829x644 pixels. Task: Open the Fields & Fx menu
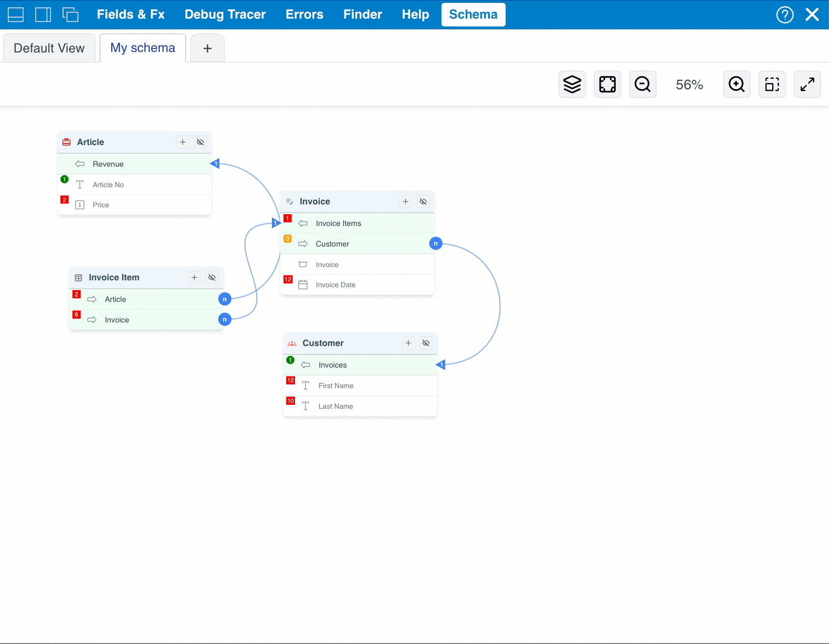tap(131, 15)
